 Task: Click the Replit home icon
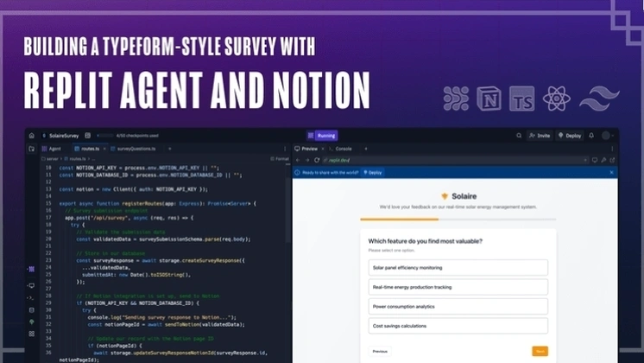32,136
